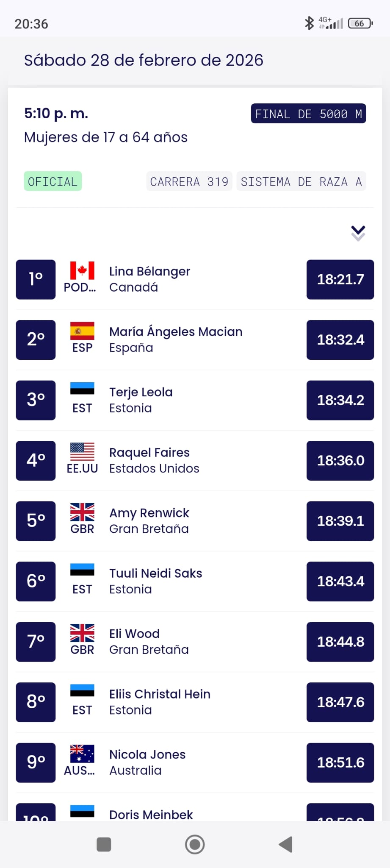Viewport: 390px width, 868px height.
Task: Open recent apps with square icon
Action: coord(104,844)
